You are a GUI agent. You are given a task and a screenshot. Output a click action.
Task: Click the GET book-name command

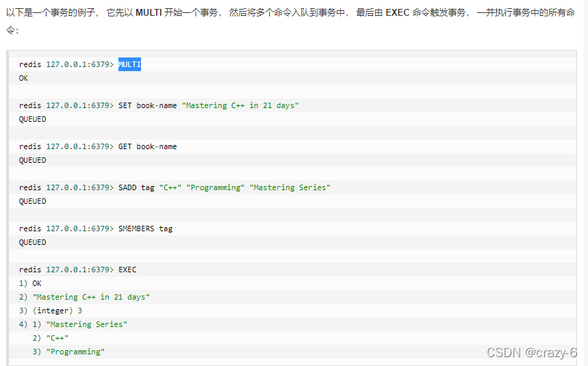coord(147,146)
